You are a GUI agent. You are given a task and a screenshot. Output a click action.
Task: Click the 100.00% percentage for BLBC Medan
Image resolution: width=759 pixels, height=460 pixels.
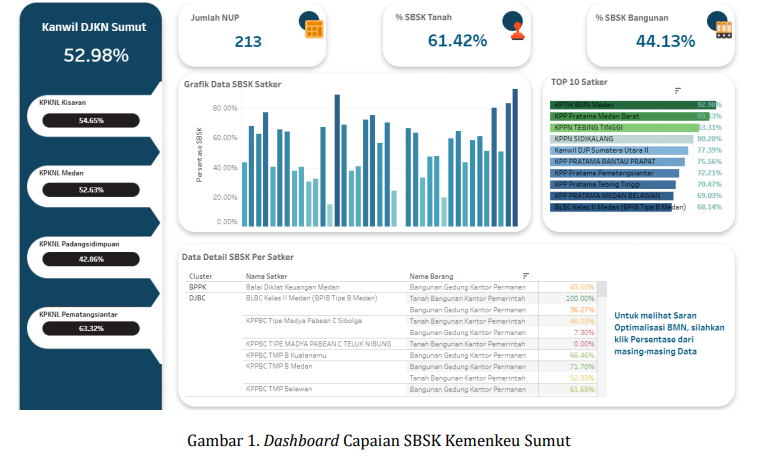pyautogui.click(x=580, y=298)
